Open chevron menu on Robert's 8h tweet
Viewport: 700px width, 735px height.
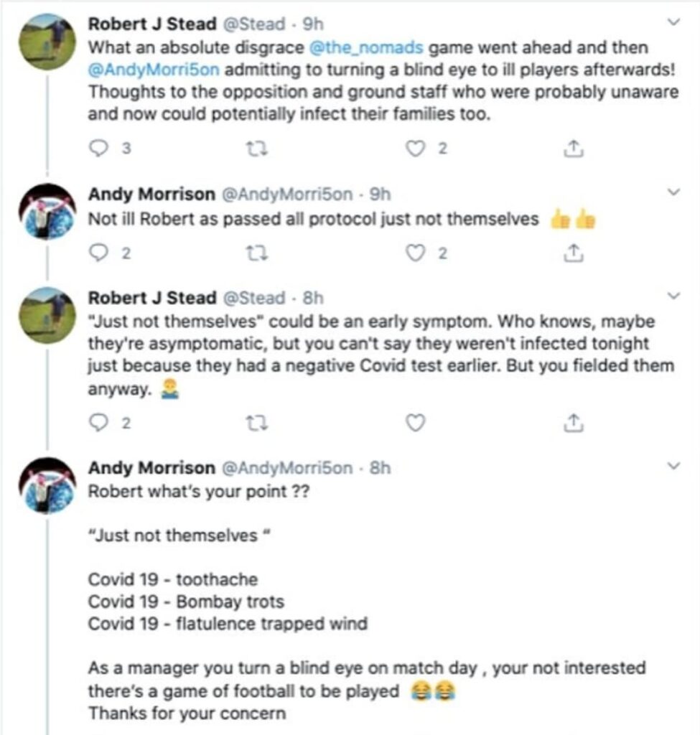click(673, 296)
